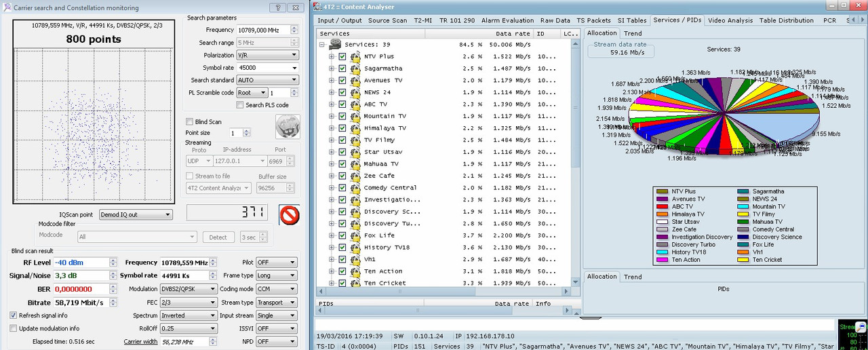Click the red stop scan icon

pos(290,215)
